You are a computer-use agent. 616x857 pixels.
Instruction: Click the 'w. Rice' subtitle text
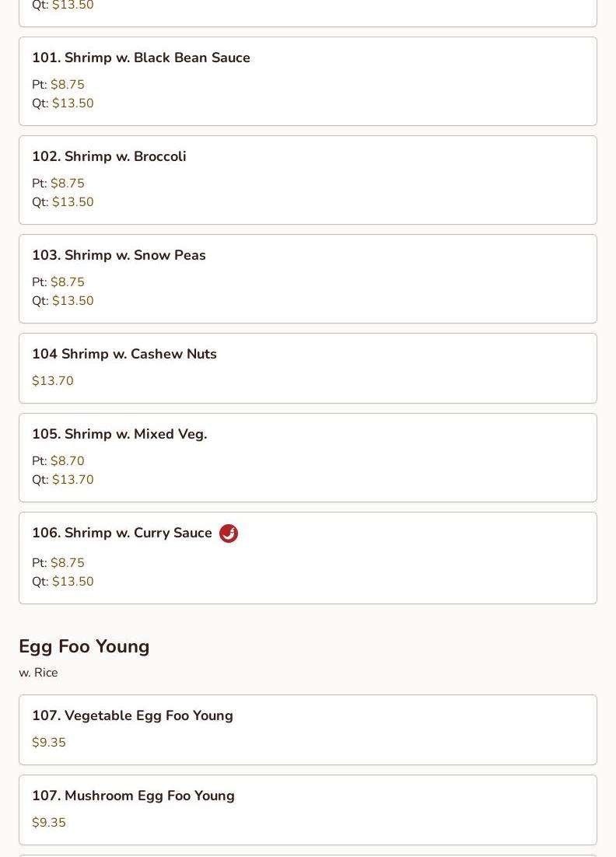pos(38,673)
